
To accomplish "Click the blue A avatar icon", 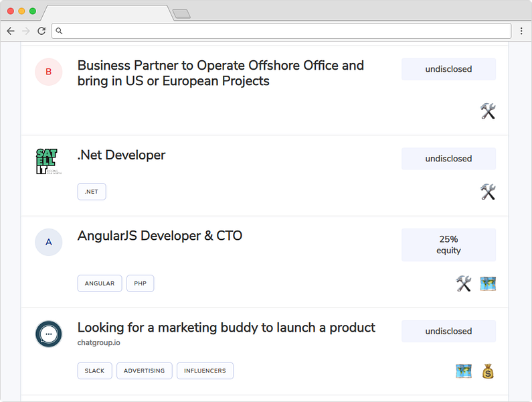I will coord(48,243).
